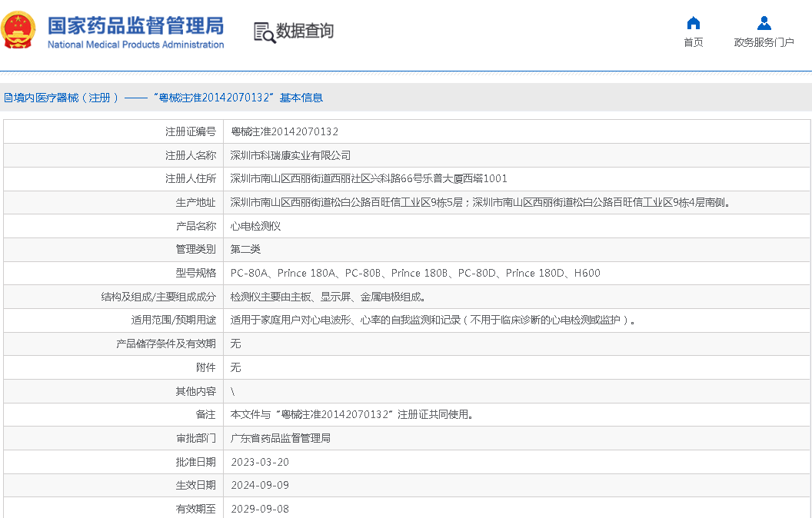Viewport: 812px width, 518px height.
Task: Click the approving department 广东省药品监督管理局
Action: 281,438
